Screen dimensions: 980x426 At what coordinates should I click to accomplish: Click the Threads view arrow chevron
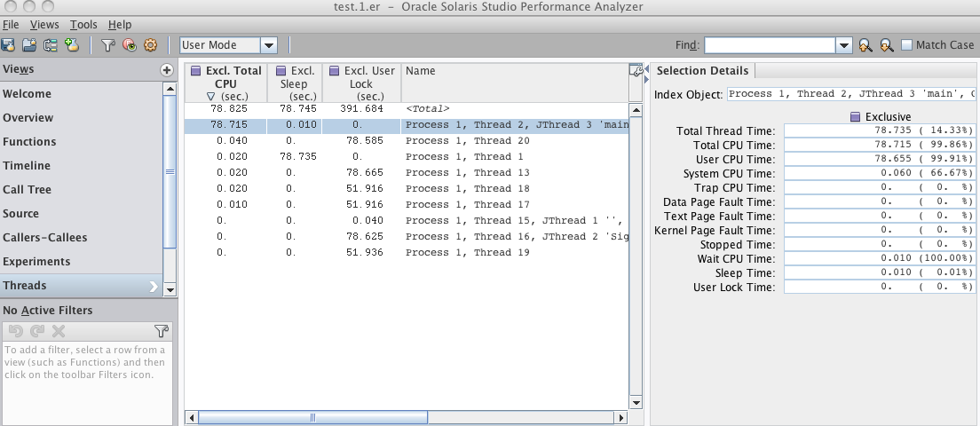tap(154, 286)
